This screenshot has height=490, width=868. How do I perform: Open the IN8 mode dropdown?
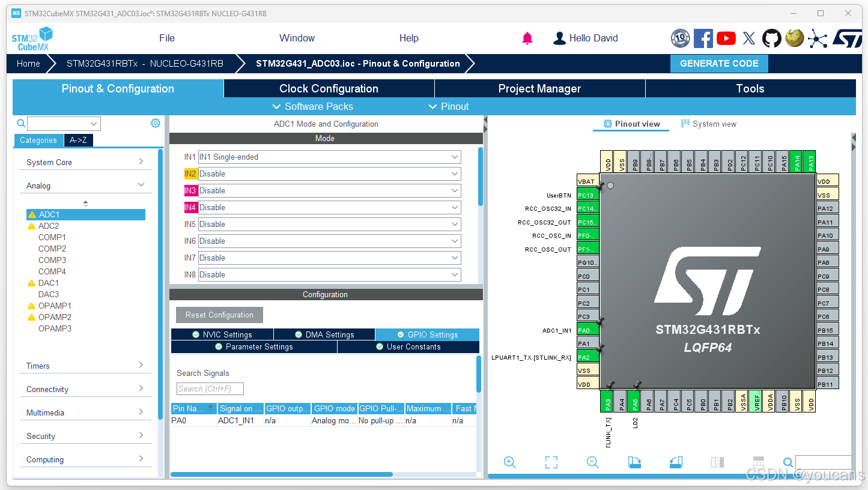(x=330, y=275)
